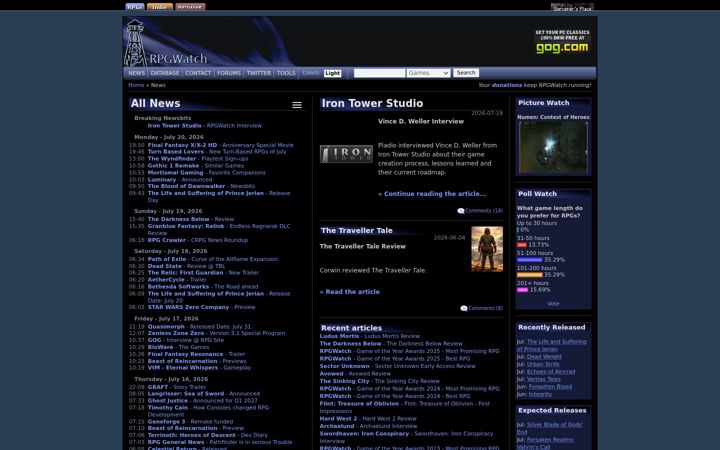The height and width of the screenshot is (450, 720).
Task: Open Dead State Review news item
Action: [186, 266]
